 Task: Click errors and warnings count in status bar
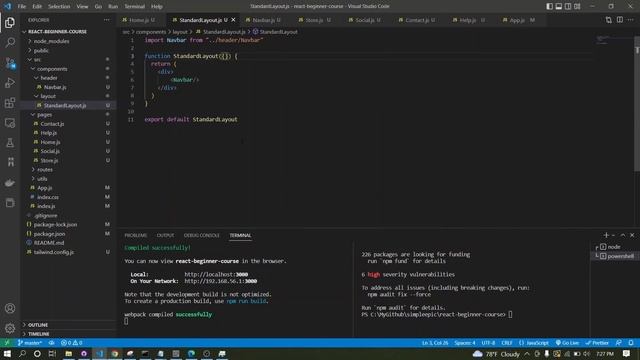72,343
